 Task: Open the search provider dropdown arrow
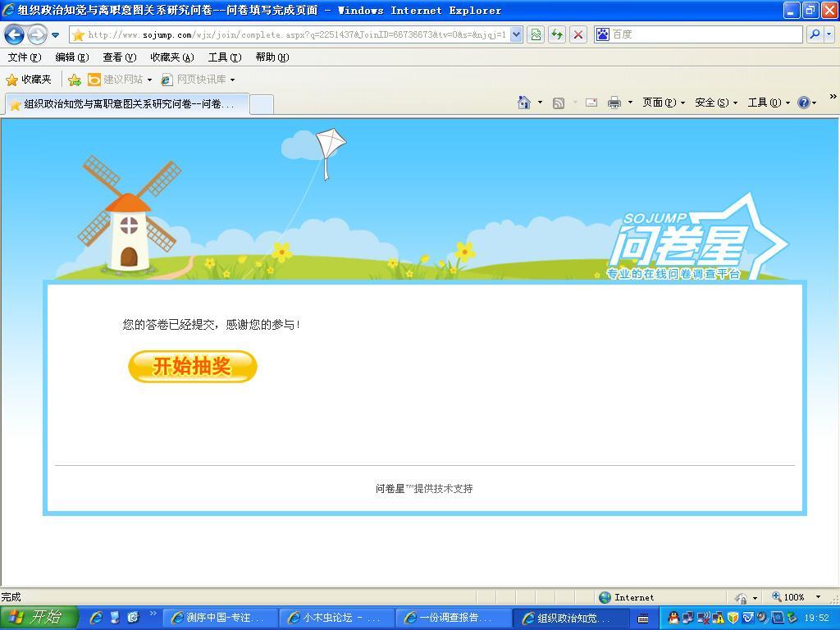(829, 34)
